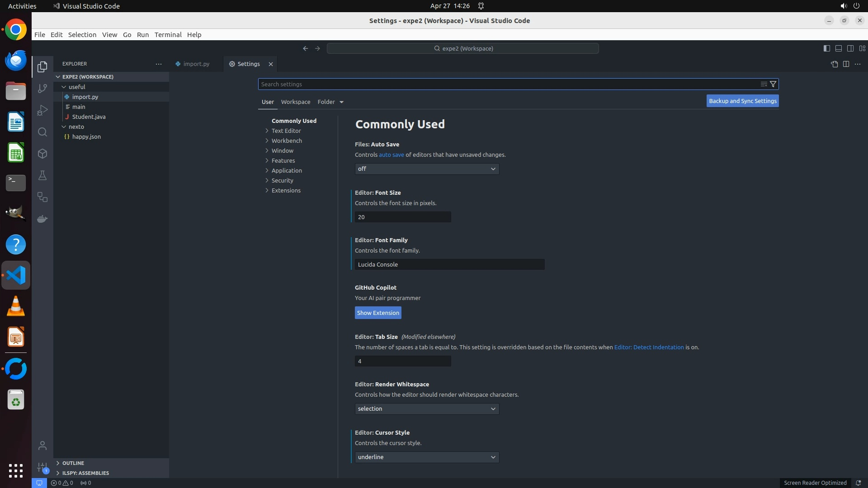Click the Search settings input field
The width and height of the screenshot is (868, 488).
(506, 84)
